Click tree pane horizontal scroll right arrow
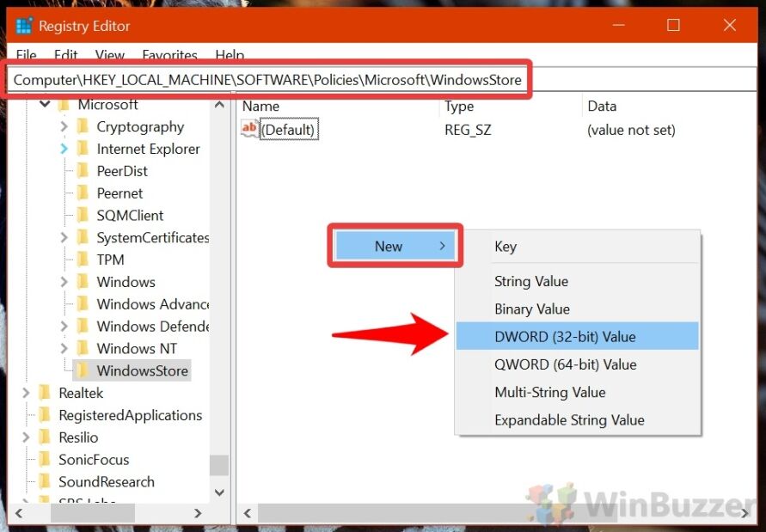 click(x=198, y=513)
